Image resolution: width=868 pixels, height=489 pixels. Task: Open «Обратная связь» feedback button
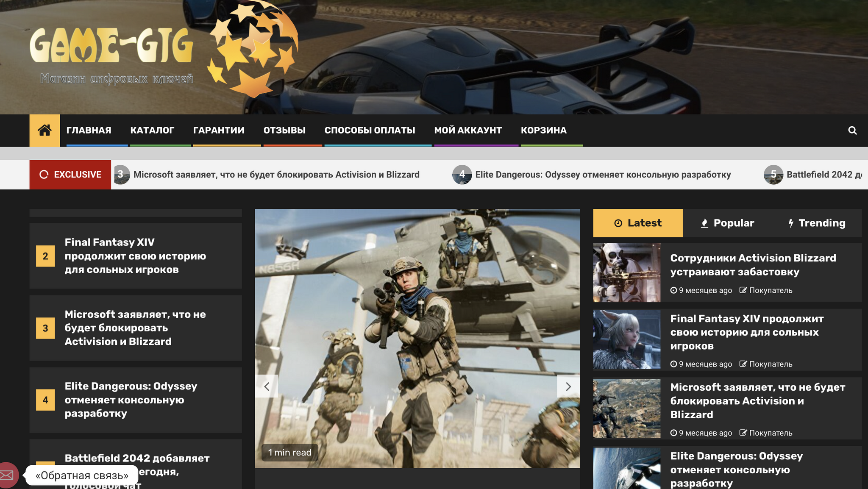pyautogui.click(x=82, y=475)
